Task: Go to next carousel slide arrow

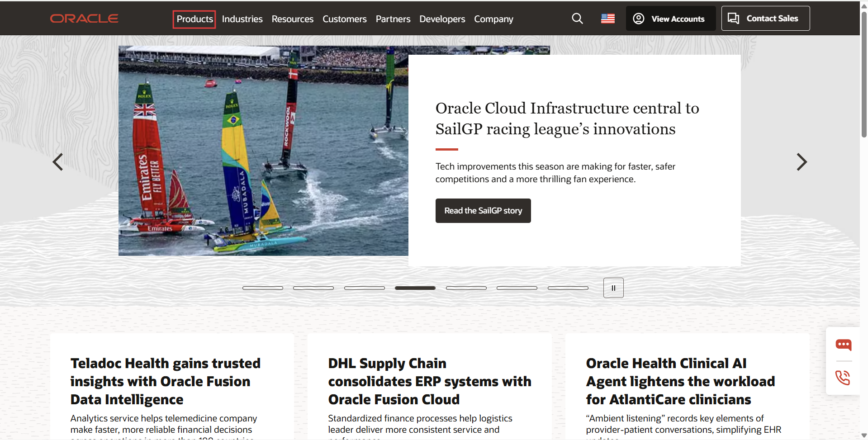Action: click(x=802, y=162)
